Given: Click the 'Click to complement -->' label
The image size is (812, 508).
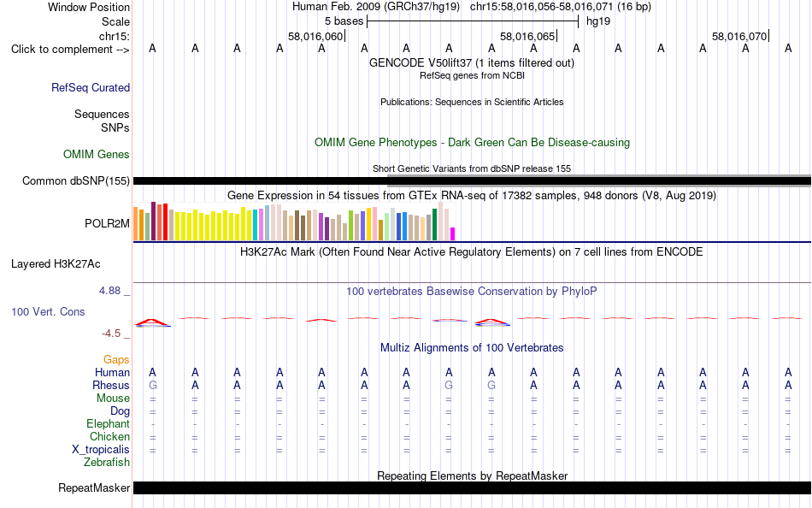Looking at the screenshot, I should tap(70, 50).
